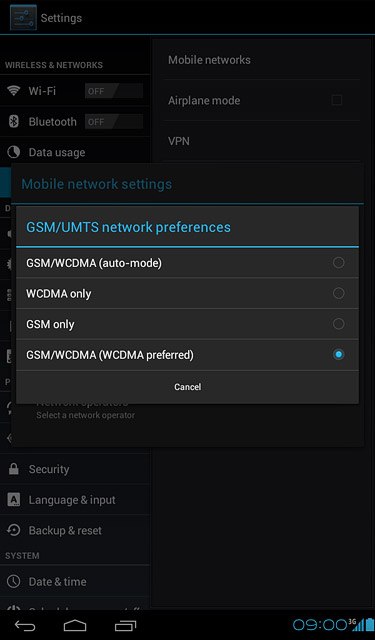Tap the Backup & reset icon
The height and width of the screenshot is (640, 375).
tap(13, 530)
